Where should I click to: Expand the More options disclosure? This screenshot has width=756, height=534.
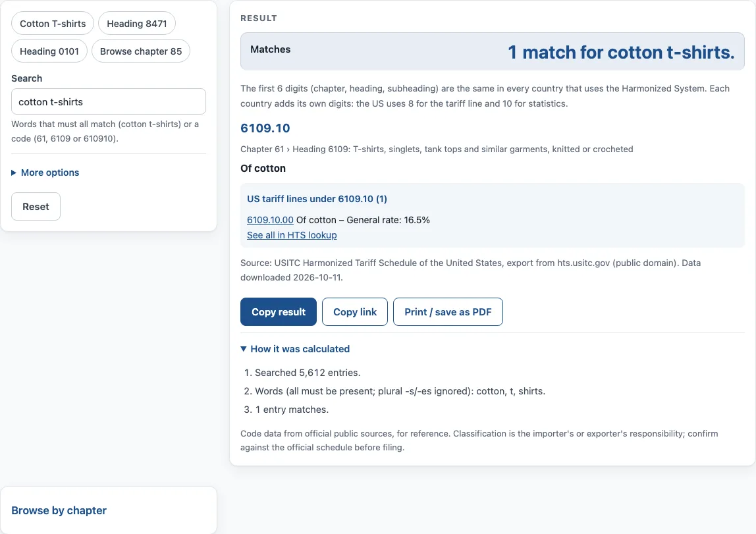coord(45,173)
